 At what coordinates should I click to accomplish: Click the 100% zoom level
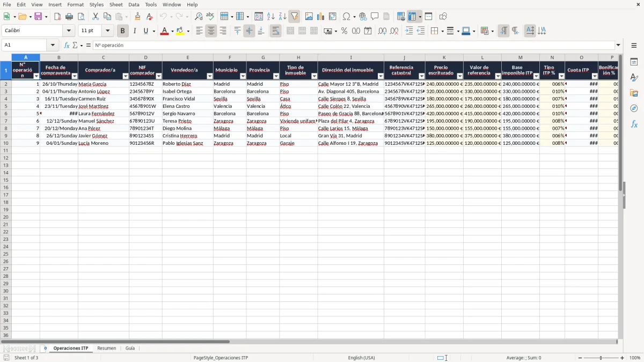[635, 358]
